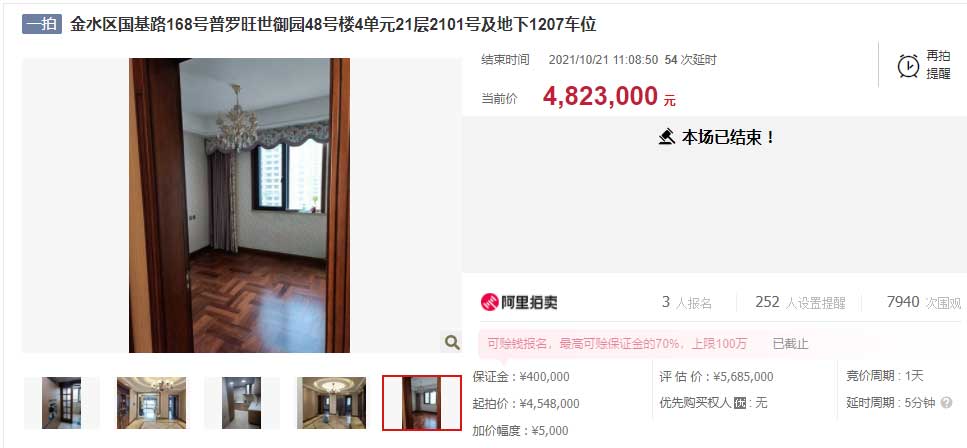The width and height of the screenshot is (967, 448).
Task: Select the first kitchen thumbnail
Action: 61,403
